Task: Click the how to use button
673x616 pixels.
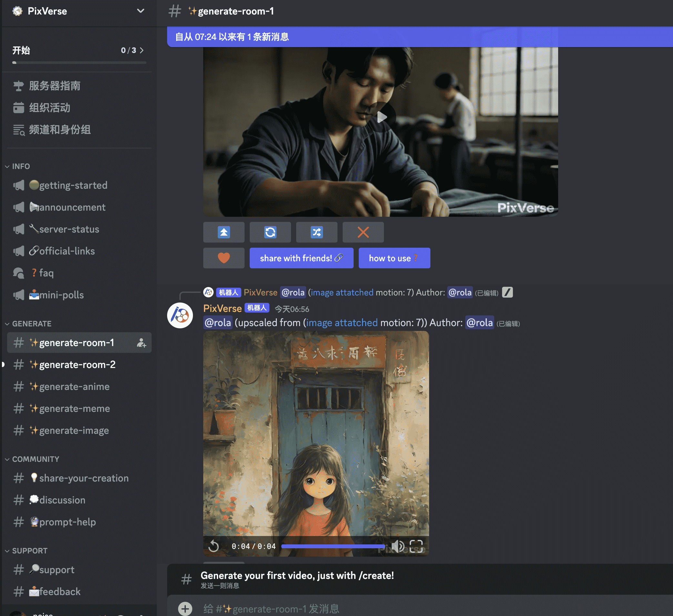Action: point(394,258)
